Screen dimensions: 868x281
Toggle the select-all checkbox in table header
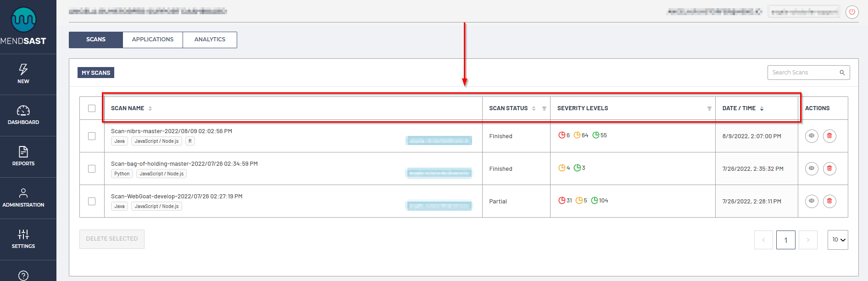coord(92,108)
